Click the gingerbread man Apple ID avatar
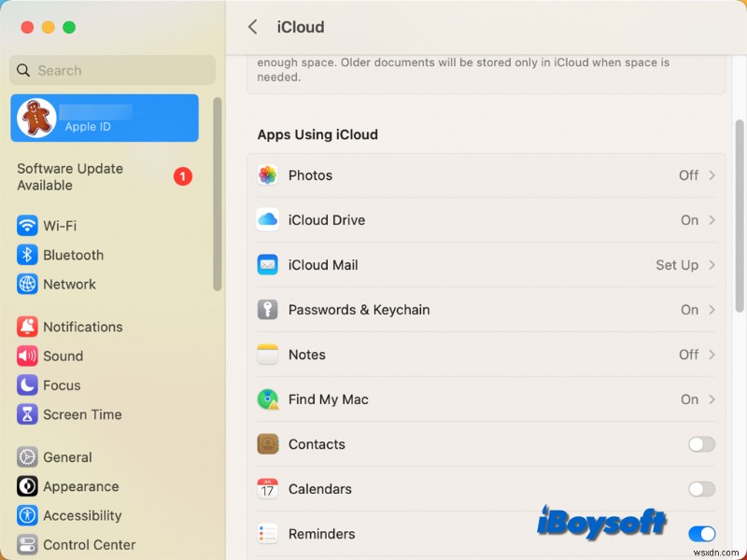The width and height of the screenshot is (747, 560). click(x=36, y=118)
